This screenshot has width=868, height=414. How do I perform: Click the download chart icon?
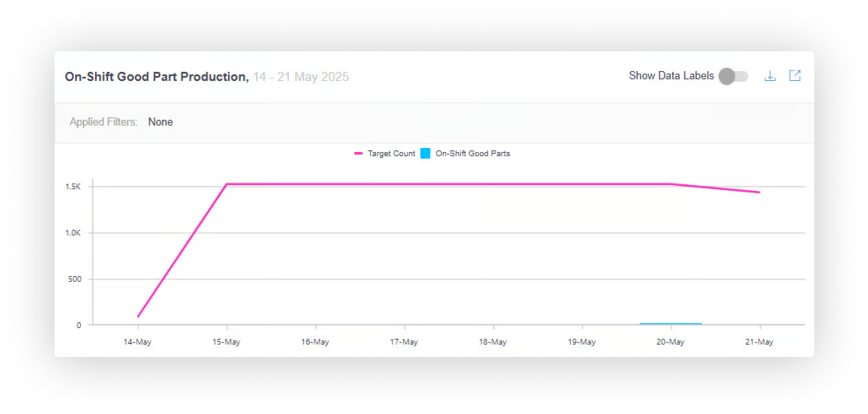pos(770,76)
